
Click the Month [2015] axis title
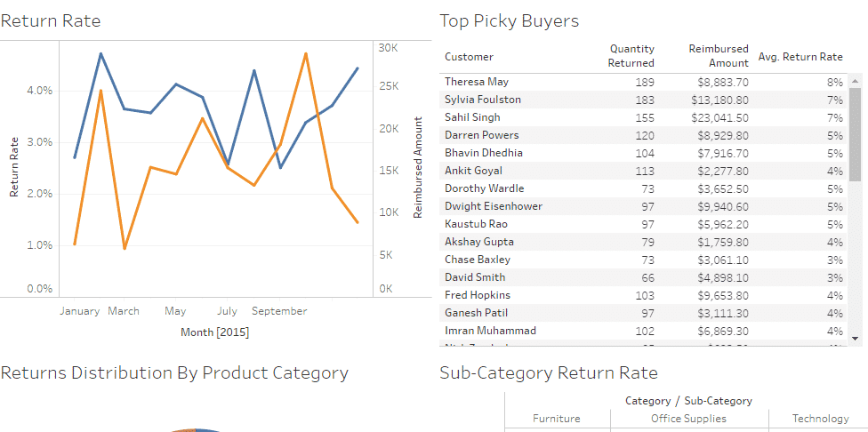[x=214, y=332]
